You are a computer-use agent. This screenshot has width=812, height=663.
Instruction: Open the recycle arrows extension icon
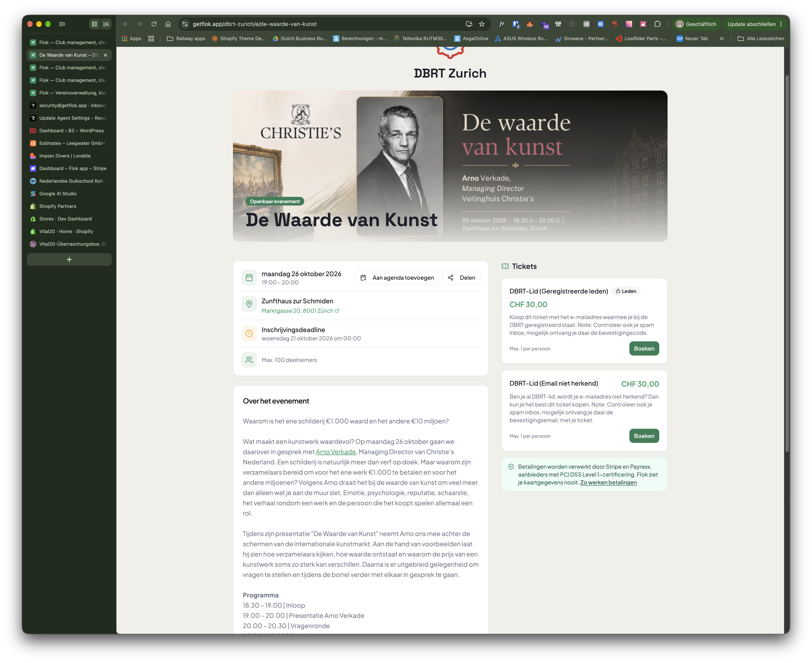coord(572,24)
